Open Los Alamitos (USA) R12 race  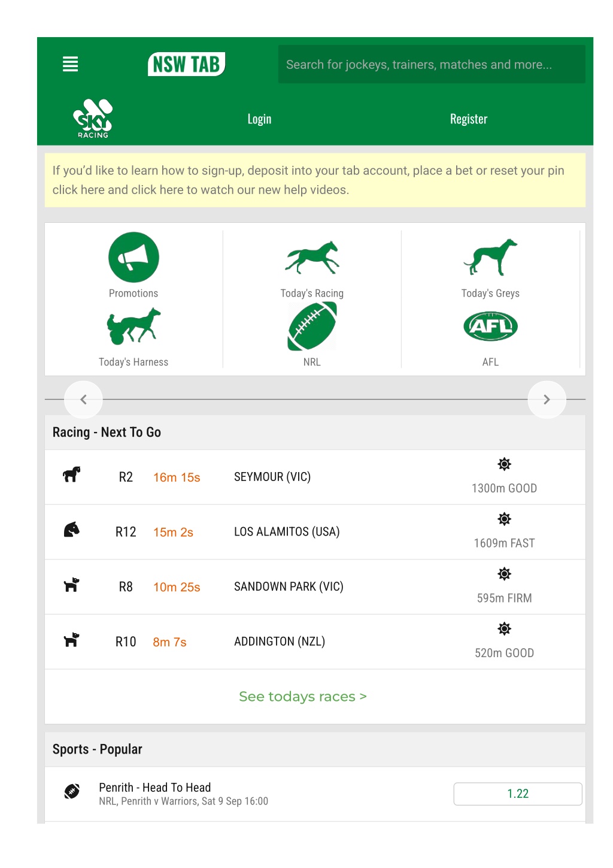pos(315,532)
